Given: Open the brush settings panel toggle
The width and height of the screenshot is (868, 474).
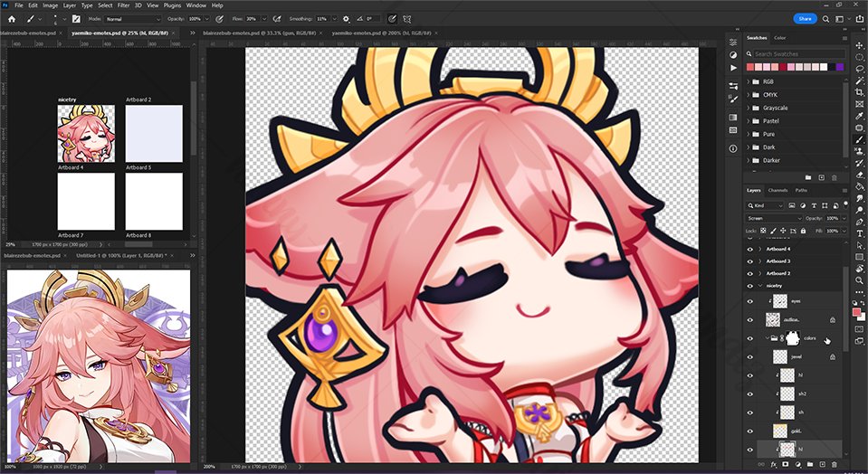Looking at the screenshot, I should [x=76, y=19].
